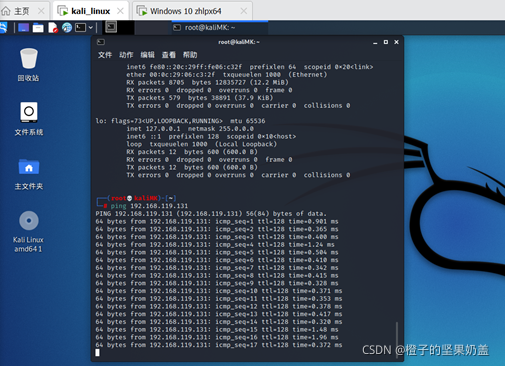Viewport: 505px width, 366px height.
Task: Maximize the root@kaliMK terminal window
Action: click(x=386, y=42)
